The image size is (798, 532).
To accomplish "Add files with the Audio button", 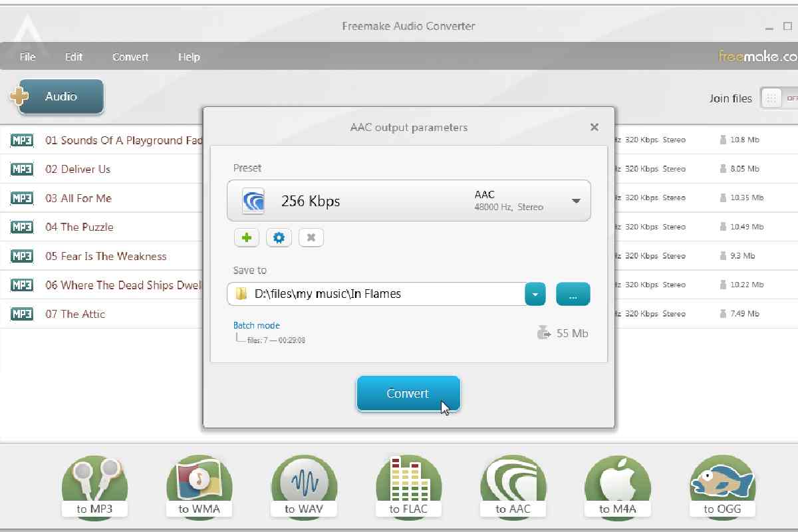I will [x=61, y=96].
